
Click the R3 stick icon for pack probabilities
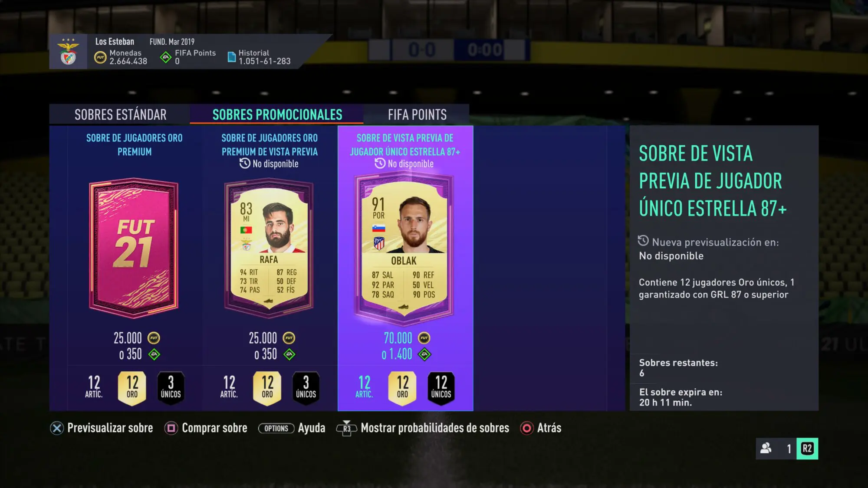(346, 428)
